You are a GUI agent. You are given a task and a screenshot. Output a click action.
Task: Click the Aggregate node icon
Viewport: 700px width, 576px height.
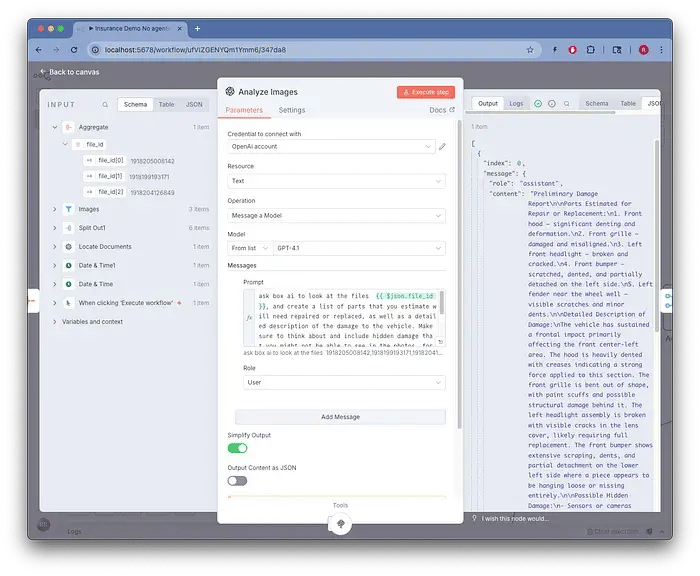coord(68,127)
